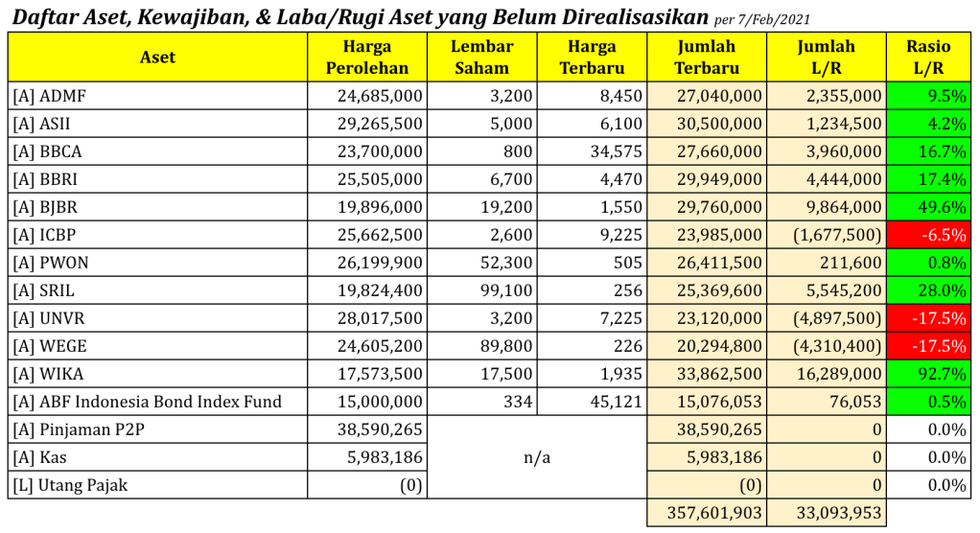Select the SRIL share count 99,100

pyautogui.click(x=482, y=290)
